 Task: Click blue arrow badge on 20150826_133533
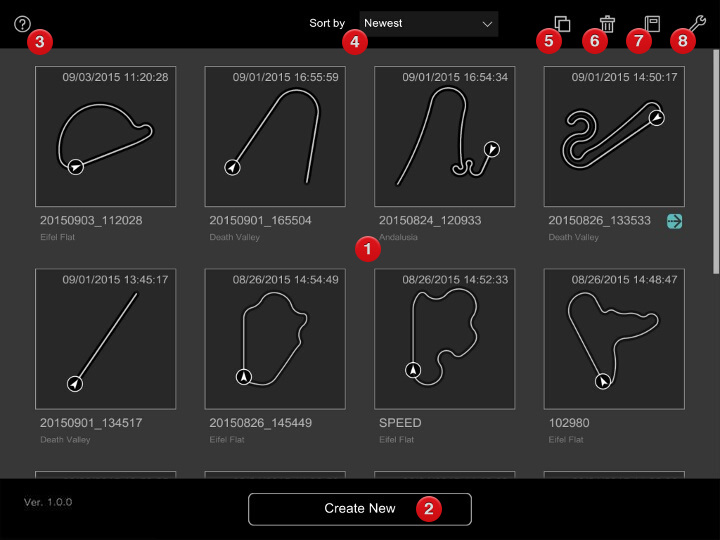click(675, 221)
